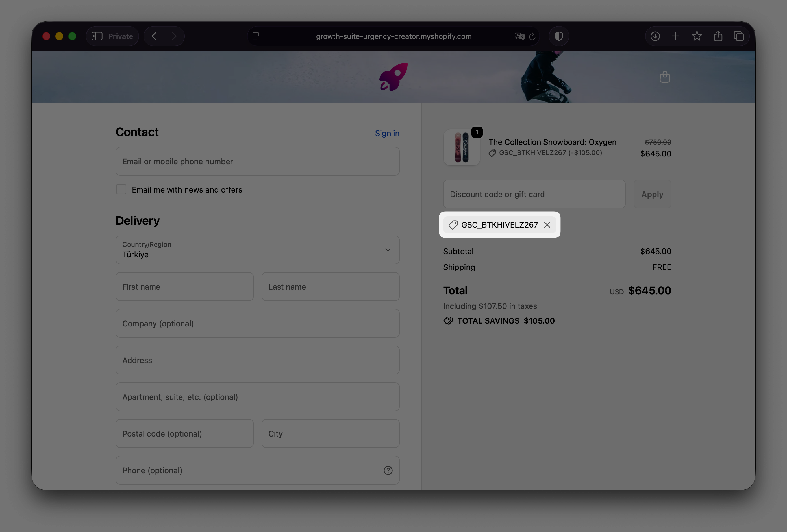The height and width of the screenshot is (532, 787).
Task: Click the Safari sidebar toggle icon
Action: click(97, 36)
